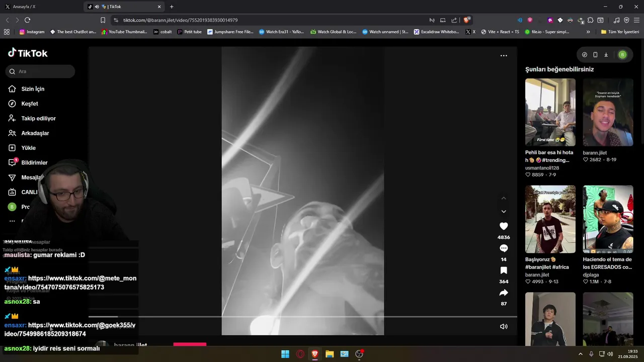
Task: Go to the next video with down chevron
Action: [x=504, y=212]
